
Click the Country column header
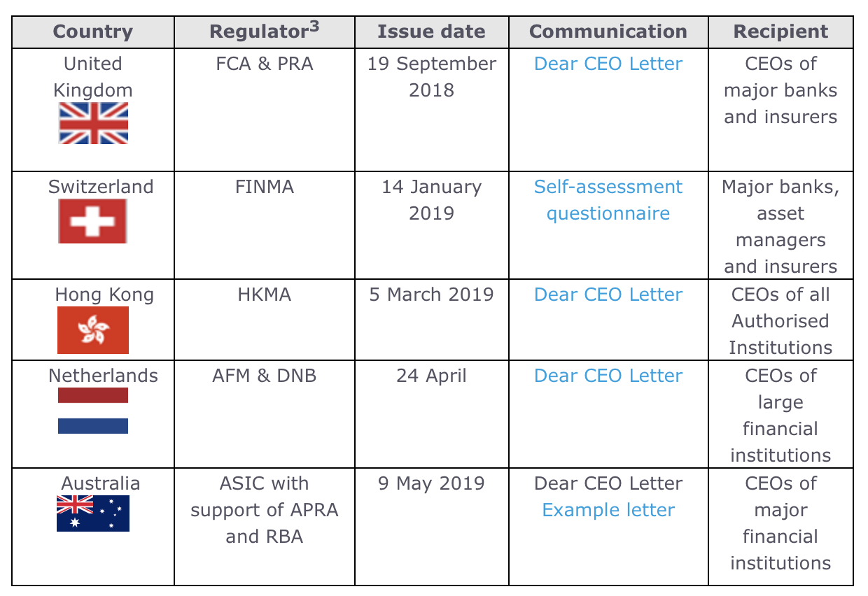(x=93, y=32)
